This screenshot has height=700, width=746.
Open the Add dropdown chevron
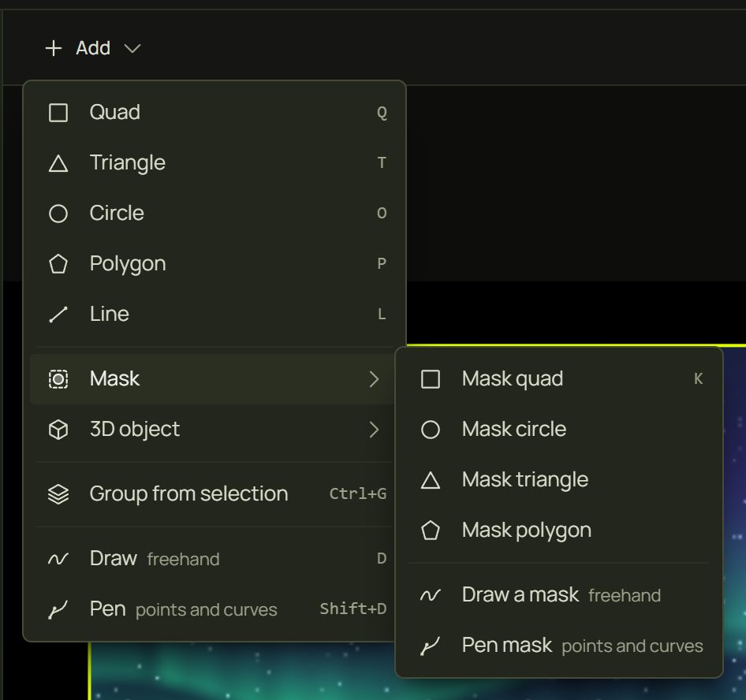point(132,49)
